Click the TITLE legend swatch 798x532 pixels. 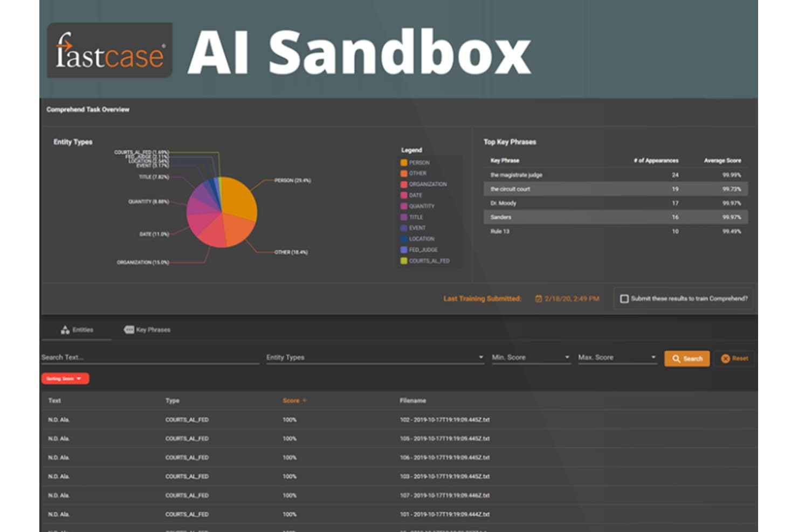[404, 217]
